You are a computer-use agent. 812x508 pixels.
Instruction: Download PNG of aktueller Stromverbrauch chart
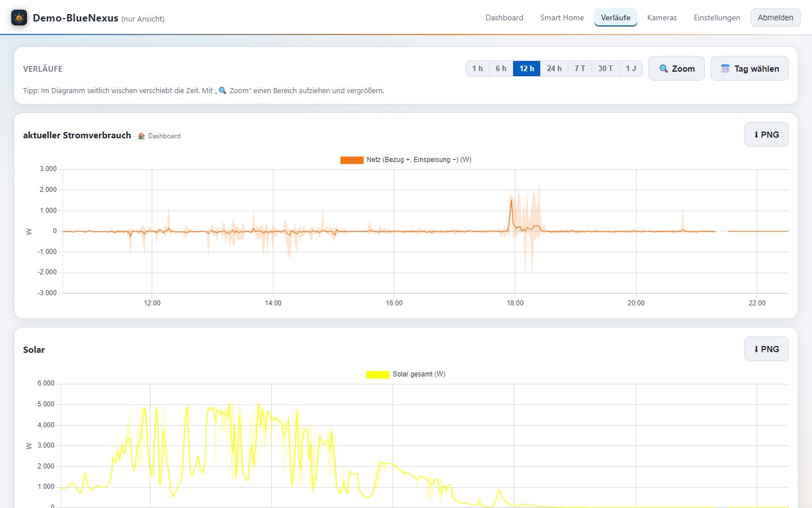pos(766,135)
